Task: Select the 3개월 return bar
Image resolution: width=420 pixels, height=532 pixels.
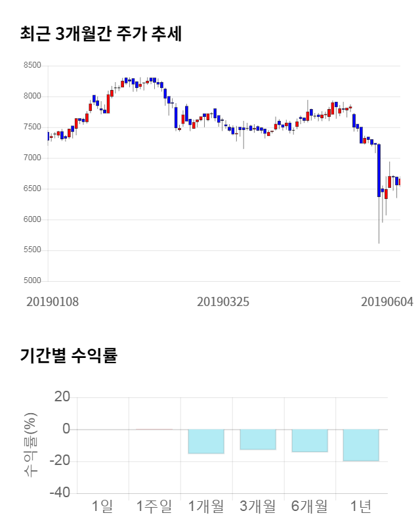Action: 258,439
